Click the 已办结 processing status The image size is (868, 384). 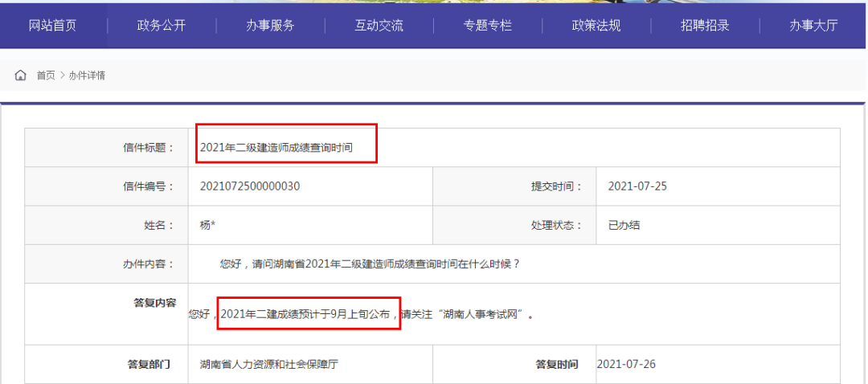(x=624, y=225)
